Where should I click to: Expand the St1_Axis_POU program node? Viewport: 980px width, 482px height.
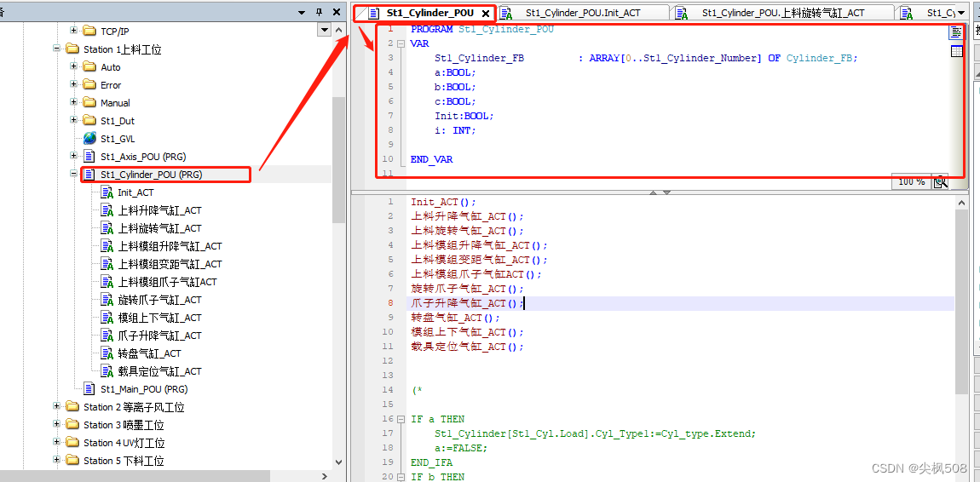[74, 156]
